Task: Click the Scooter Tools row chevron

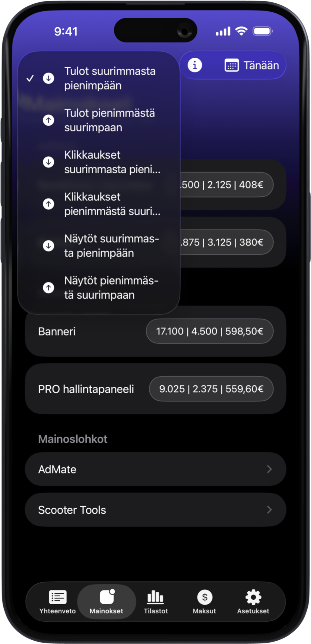Action: pos(269,510)
